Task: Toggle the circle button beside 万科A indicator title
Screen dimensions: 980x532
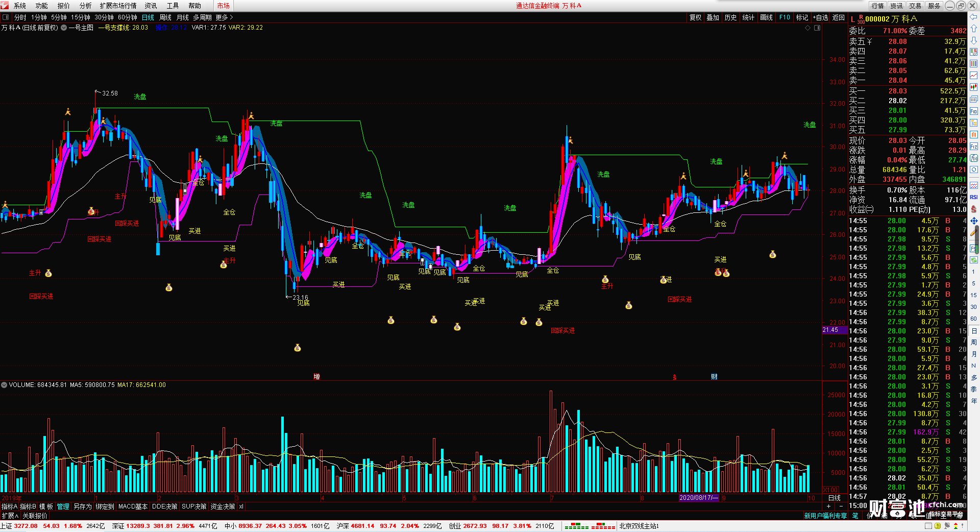Action: 64,28
